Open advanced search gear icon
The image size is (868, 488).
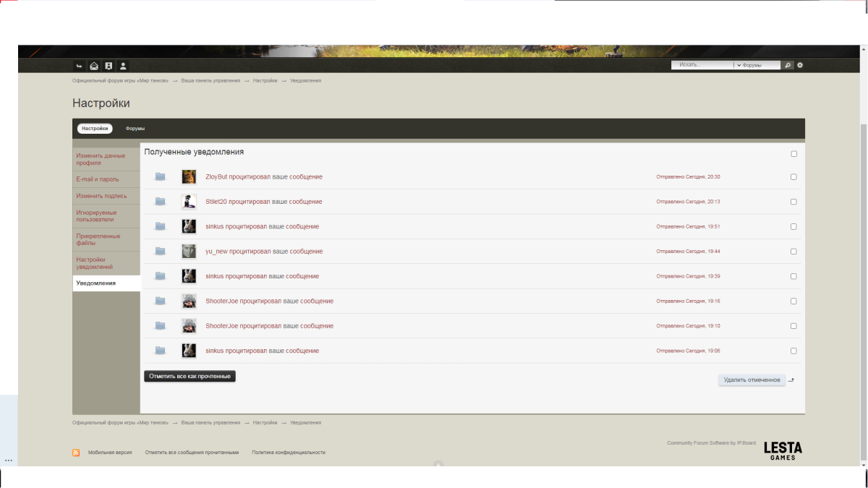pos(800,65)
